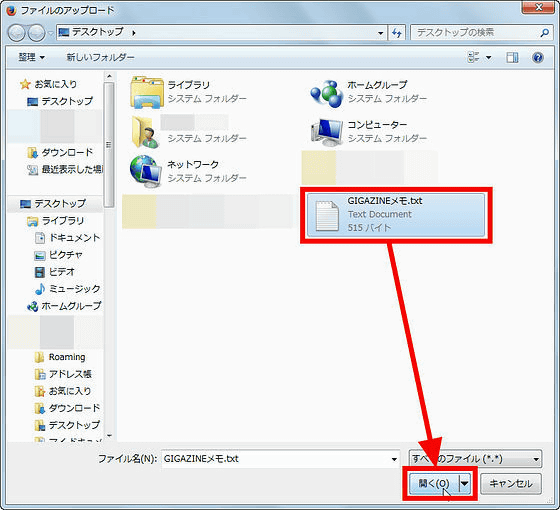Click the breadcrumb arrow after デスクトップ
The image size is (560, 510).
tap(134, 33)
